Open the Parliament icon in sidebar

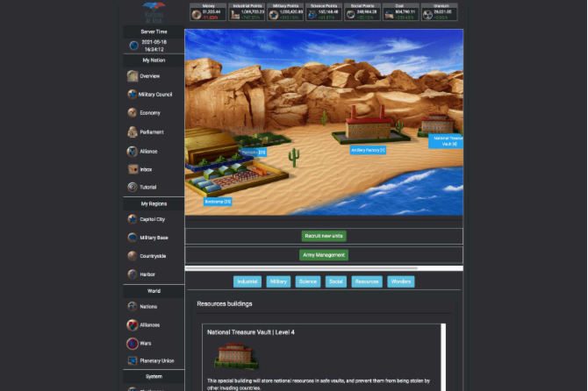pyautogui.click(x=132, y=132)
